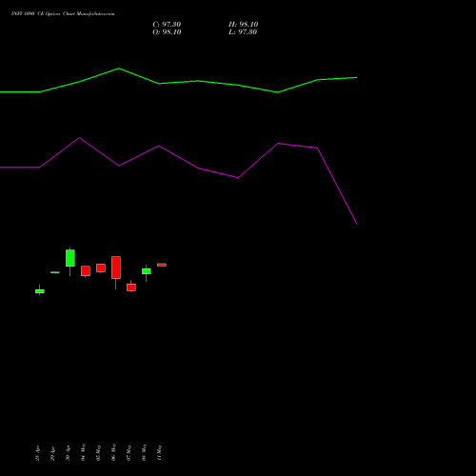This screenshot has width=476, height=476.
Task: Select the 04 May date label
Action: click(x=83, y=452)
